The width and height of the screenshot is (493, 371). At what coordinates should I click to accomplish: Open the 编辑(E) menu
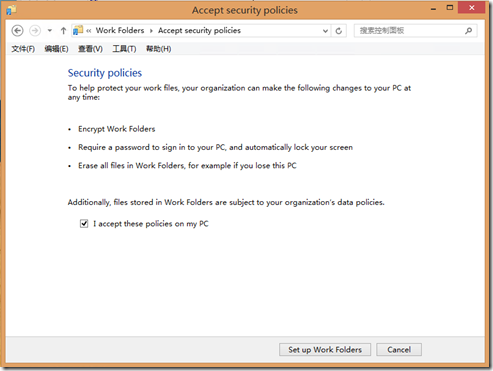coord(56,49)
